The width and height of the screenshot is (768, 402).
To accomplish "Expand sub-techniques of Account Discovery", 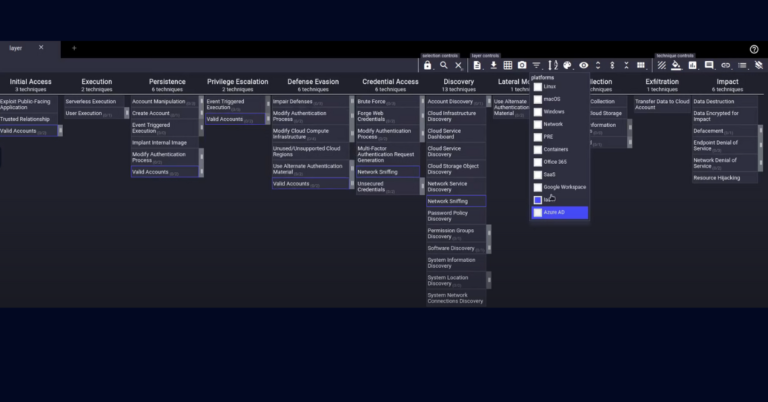I will [489, 101].
